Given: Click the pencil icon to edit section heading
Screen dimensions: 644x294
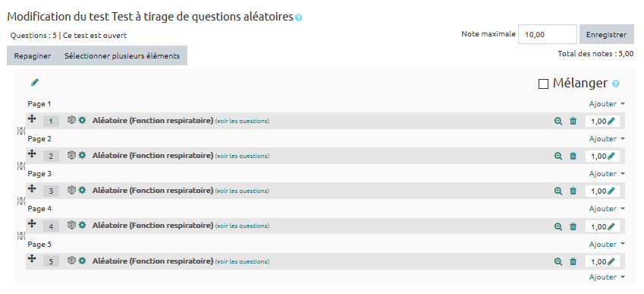Looking at the screenshot, I should (35, 83).
